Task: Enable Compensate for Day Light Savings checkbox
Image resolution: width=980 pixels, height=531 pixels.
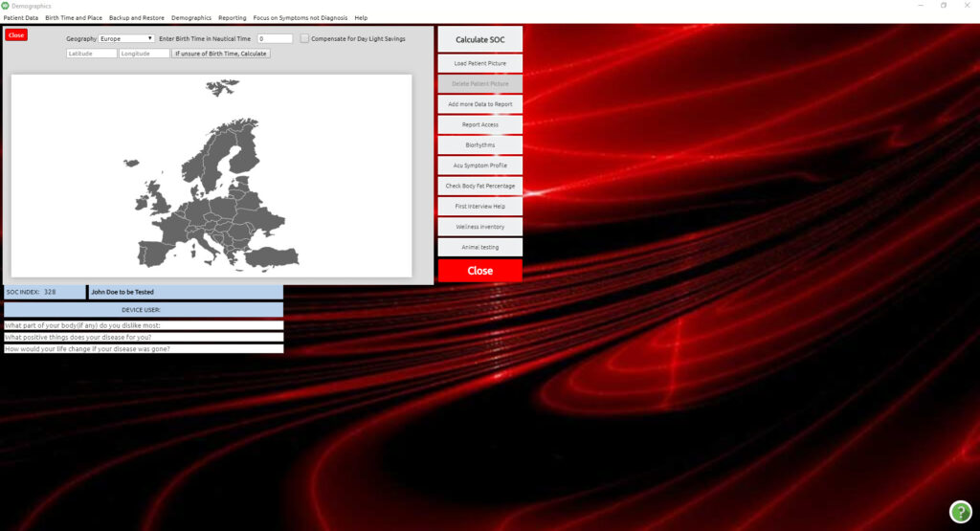Action: [304, 38]
